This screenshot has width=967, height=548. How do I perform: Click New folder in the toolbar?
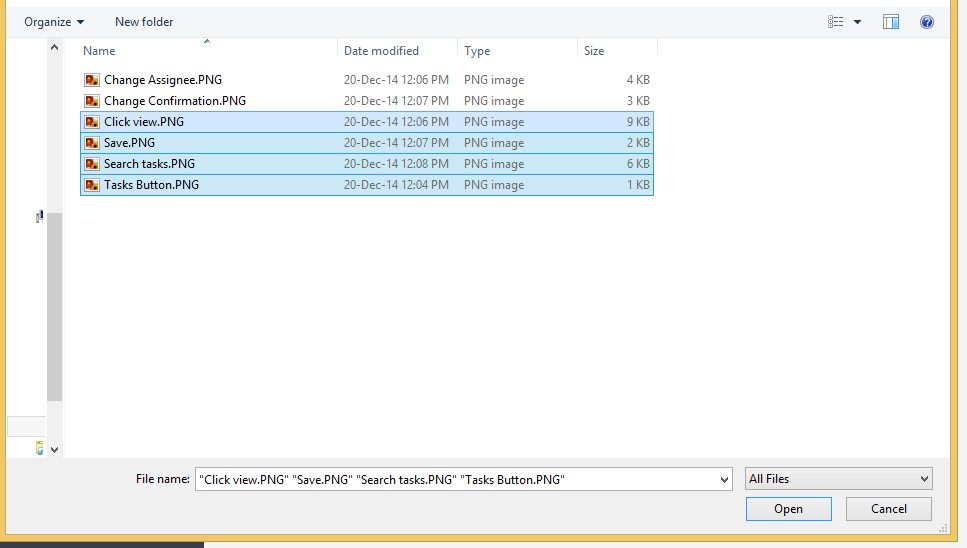pyautogui.click(x=144, y=22)
